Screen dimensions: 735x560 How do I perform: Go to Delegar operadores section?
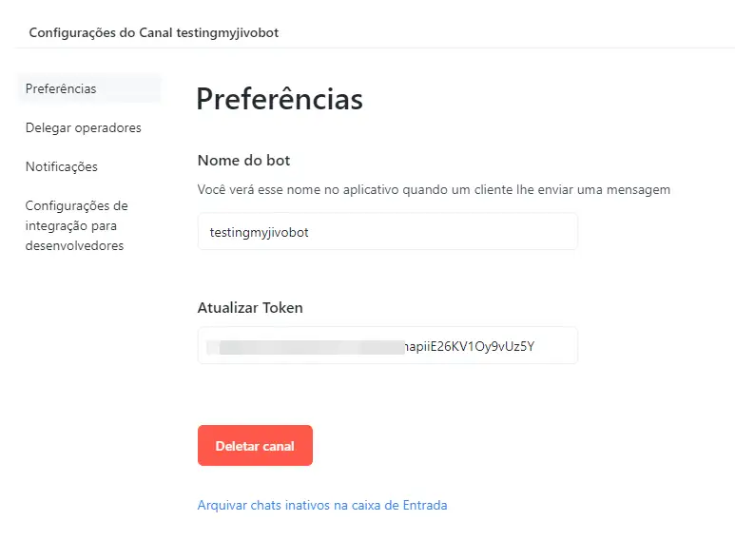[83, 127]
